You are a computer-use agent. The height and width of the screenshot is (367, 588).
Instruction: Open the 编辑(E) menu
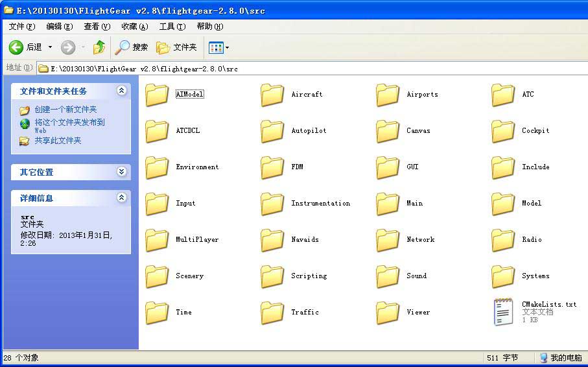[60, 27]
